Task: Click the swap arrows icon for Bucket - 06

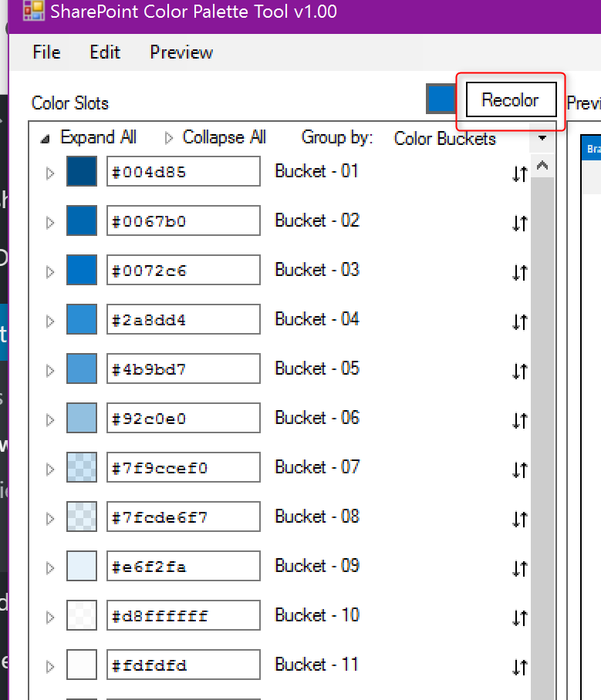Action: click(520, 420)
